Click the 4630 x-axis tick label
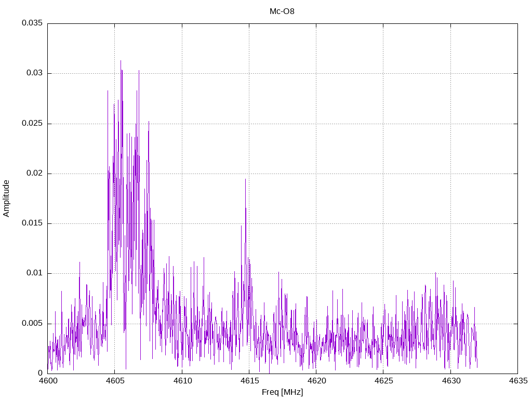Image resolution: width=532 pixels, height=399 pixels. (x=450, y=380)
